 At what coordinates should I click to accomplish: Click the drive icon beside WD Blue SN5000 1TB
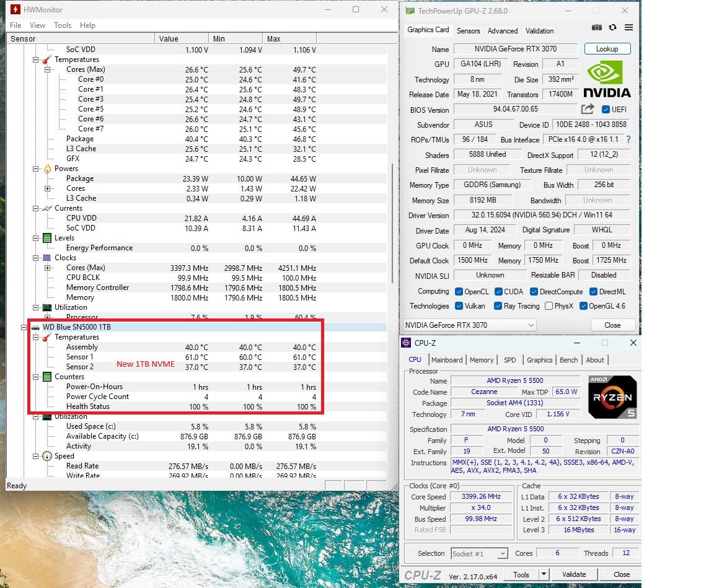point(35,327)
